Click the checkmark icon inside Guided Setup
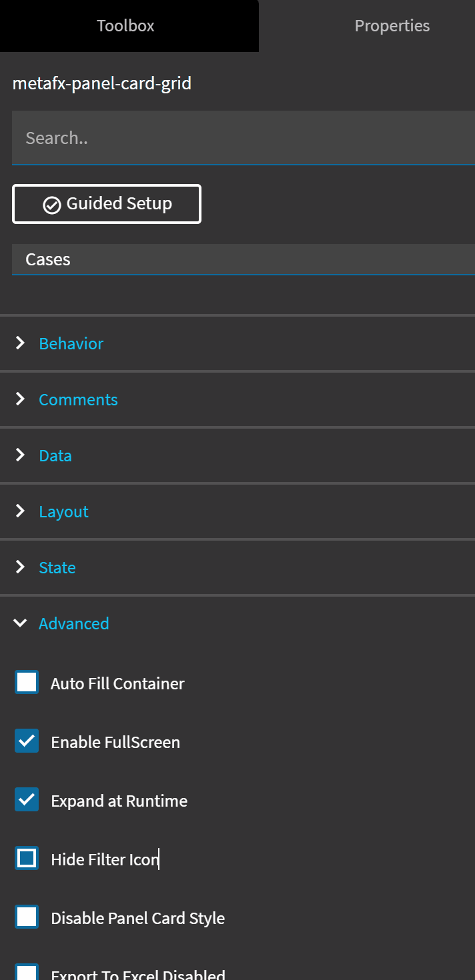475x980 pixels. click(x=52, y=204)
